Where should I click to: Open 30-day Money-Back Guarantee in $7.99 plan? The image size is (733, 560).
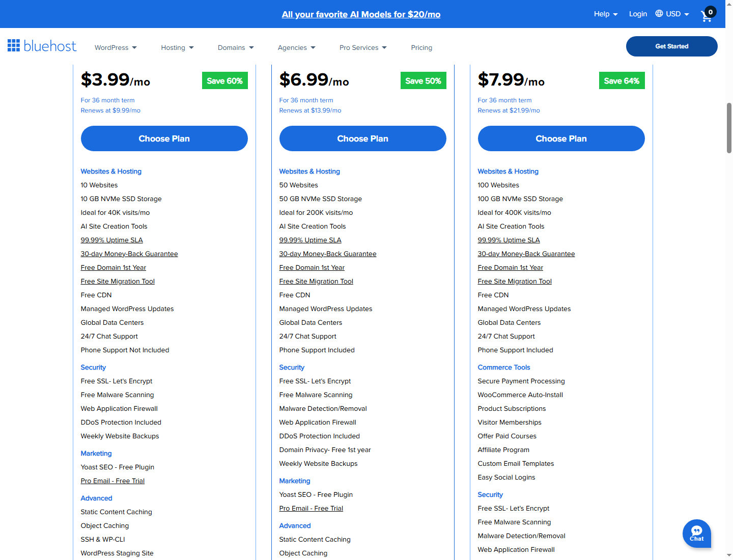pyautogui.click(x=526, y=254)
